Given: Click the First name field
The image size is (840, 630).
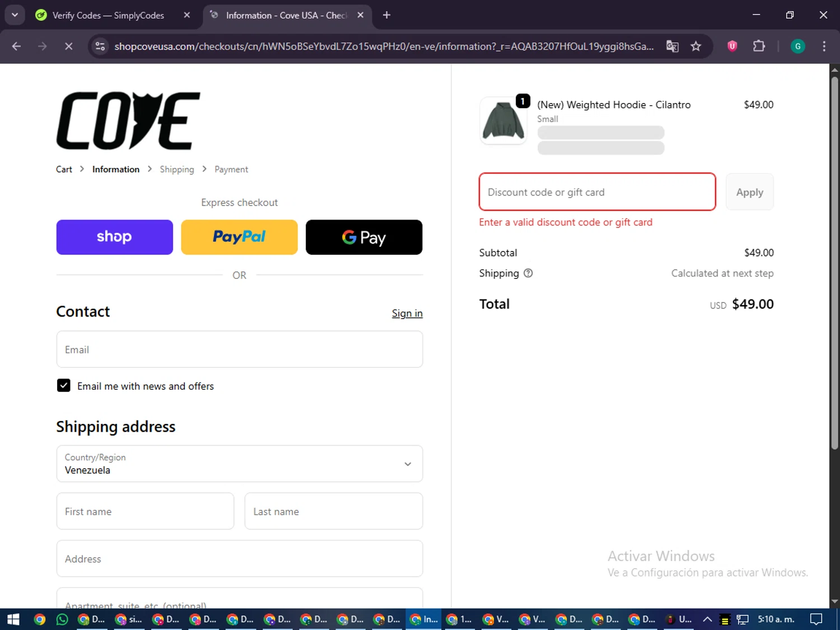Looking at the screenshot, I should tap(145, 511).
